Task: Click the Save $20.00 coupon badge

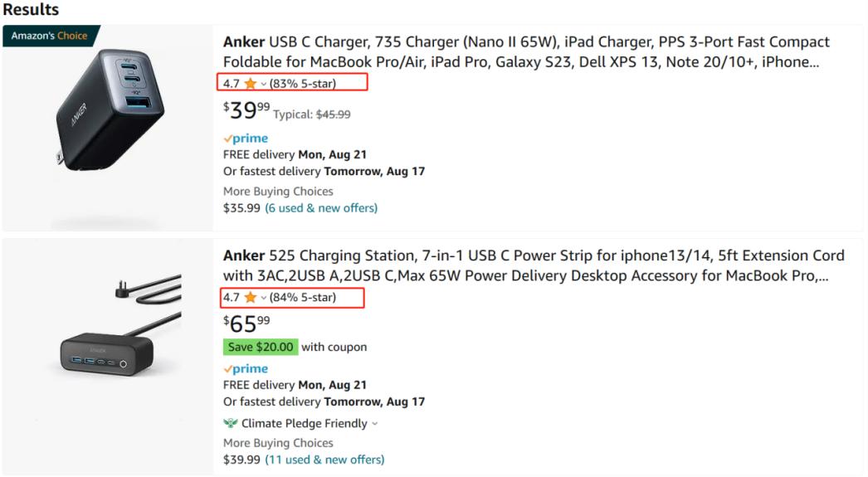Action: click(261, 347)
